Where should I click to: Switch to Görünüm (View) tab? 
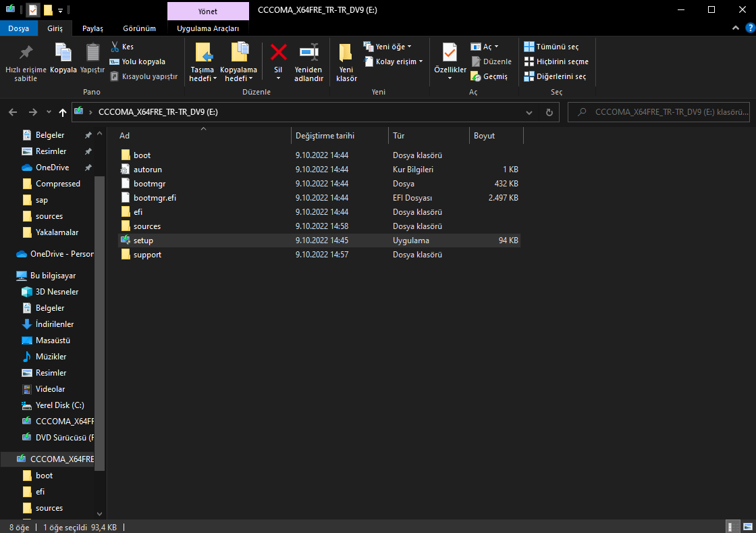(139, 28)
